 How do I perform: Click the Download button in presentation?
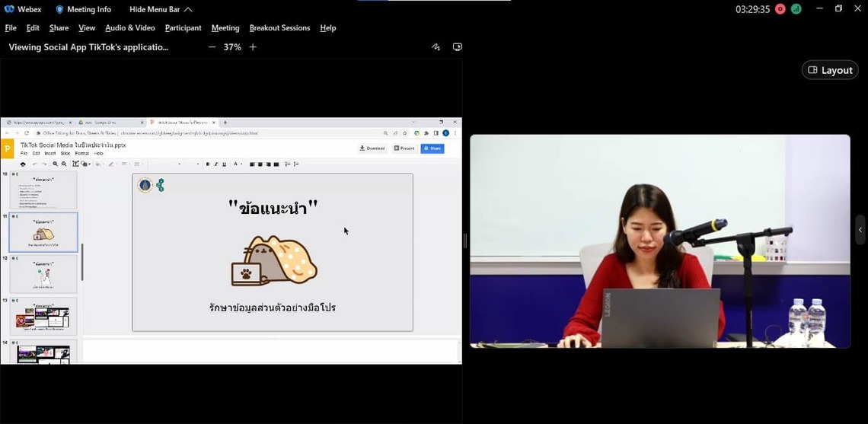[x=372, y=148]
